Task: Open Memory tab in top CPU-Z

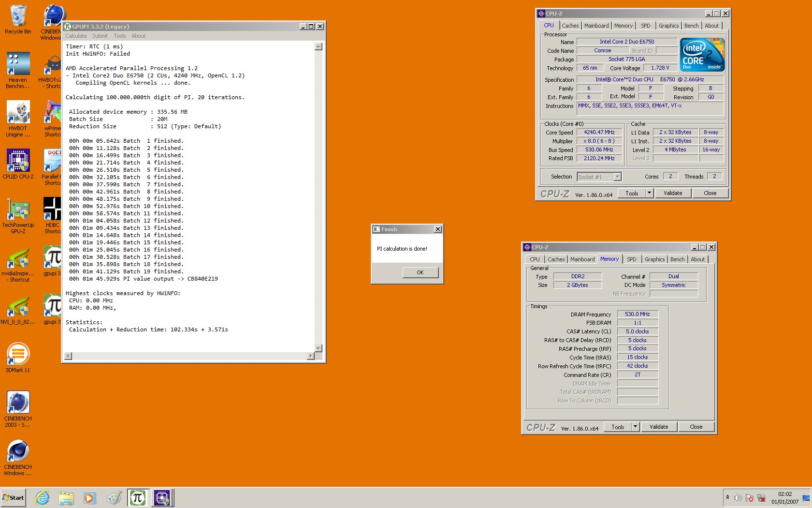Action: coord(623,26)
